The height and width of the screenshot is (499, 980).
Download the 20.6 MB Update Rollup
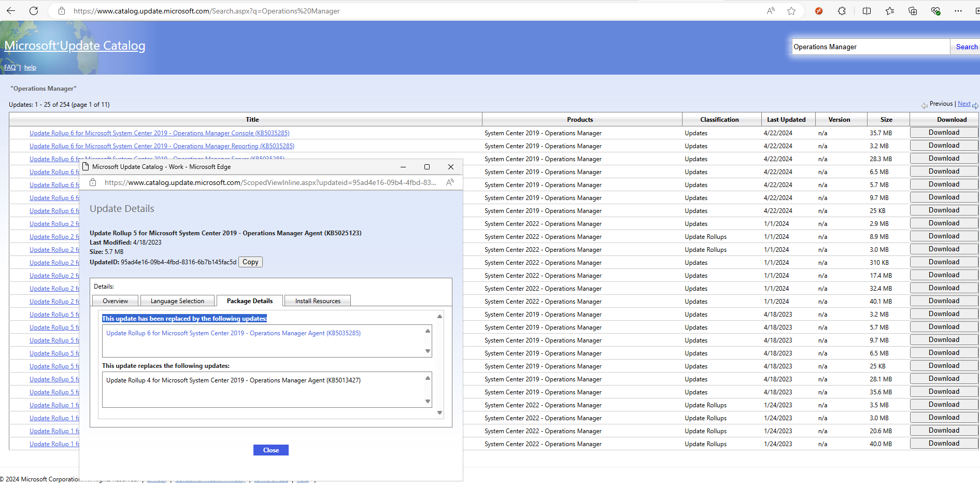point(944,431)
